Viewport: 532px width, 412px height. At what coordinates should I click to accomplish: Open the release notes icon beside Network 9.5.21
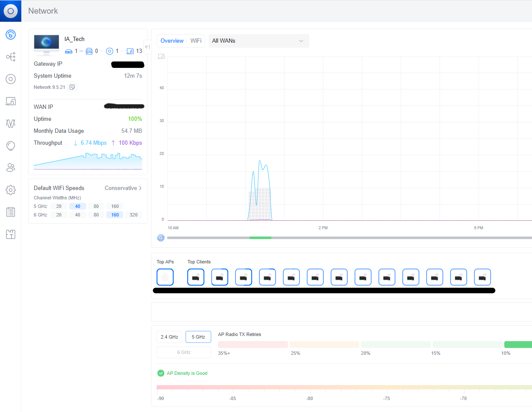coord(73,87)
